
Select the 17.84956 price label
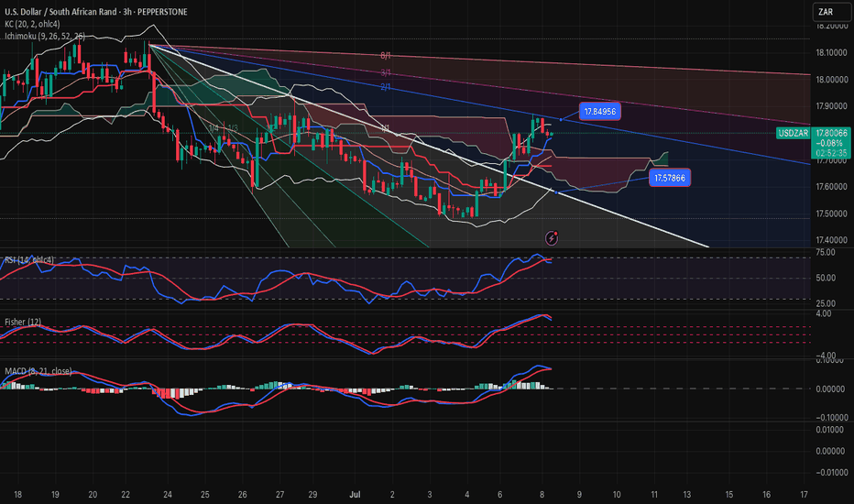point(599,112)
